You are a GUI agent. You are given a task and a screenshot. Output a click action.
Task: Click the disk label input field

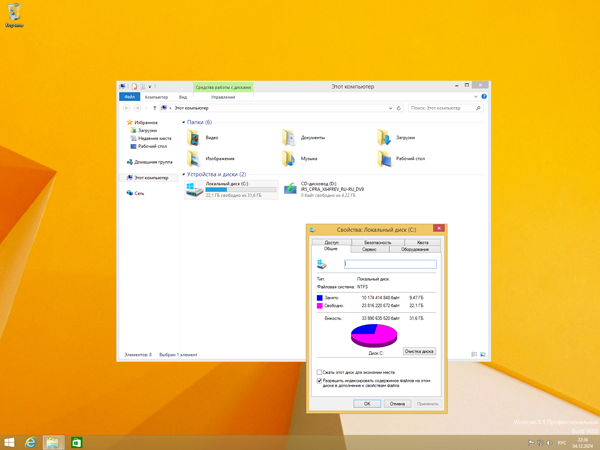(390, 264)
